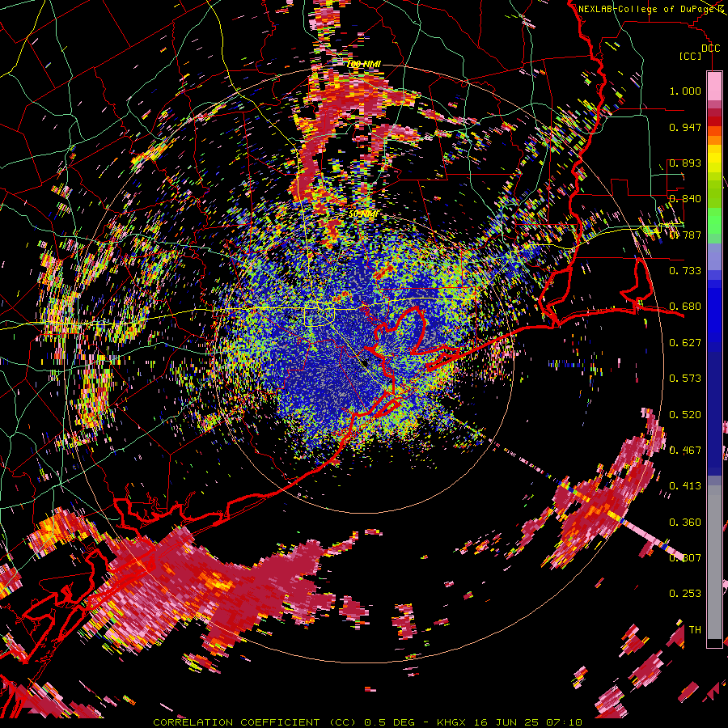The width and height of the screenshot is (728, 728).
Task: Click the 0.520 scale value
Action: click(x=685, y=415)
